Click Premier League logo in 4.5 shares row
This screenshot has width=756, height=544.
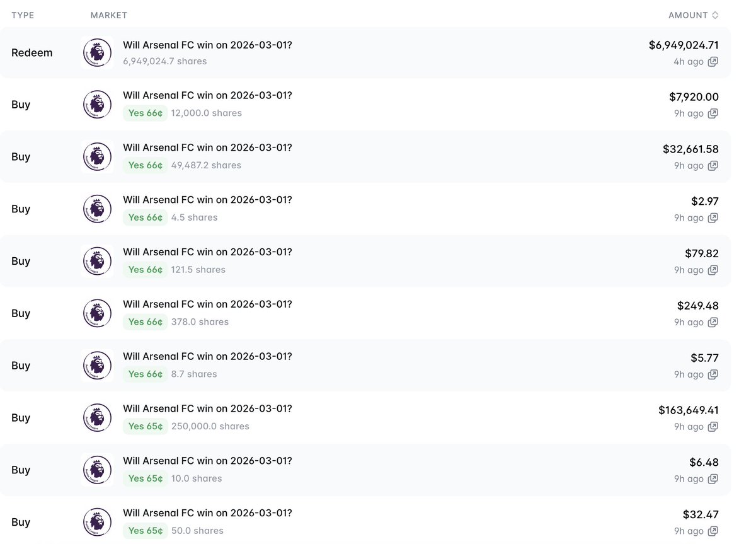tap(97, 209)
